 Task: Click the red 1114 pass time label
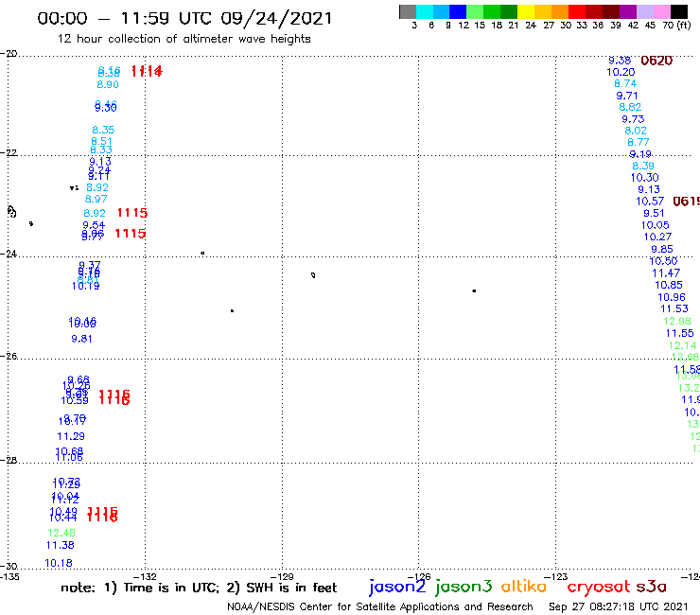(147, 71)
